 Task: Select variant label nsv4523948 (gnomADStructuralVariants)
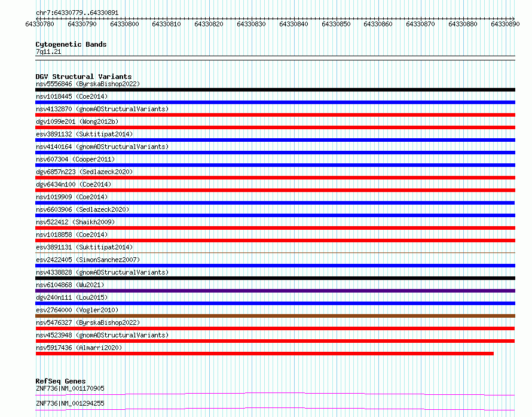coord(102,335)
